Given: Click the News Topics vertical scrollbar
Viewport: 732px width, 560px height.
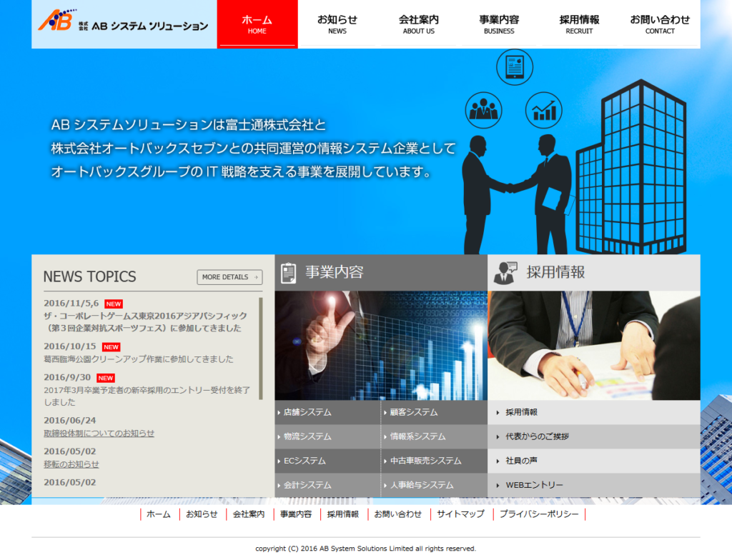Looking at the screenshot, I should click(261, 349).
